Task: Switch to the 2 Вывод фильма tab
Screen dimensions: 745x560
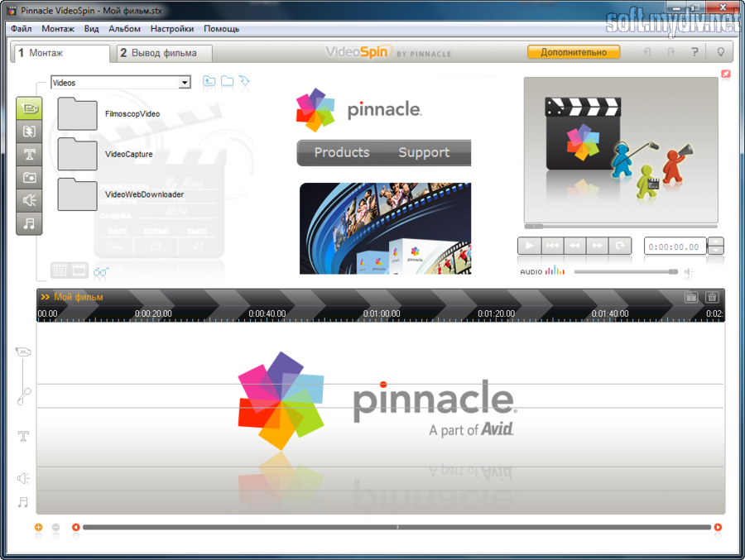Action: coord(165,53)
